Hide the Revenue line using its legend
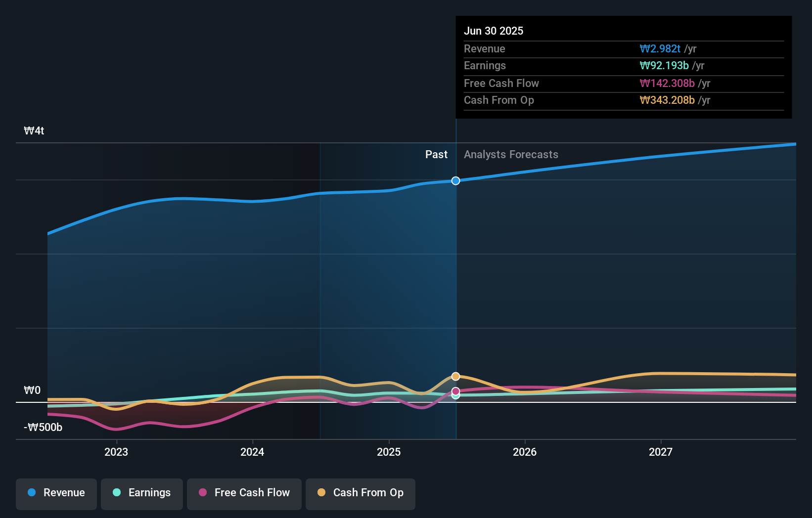The image size is (812, 518). point(56,493)
